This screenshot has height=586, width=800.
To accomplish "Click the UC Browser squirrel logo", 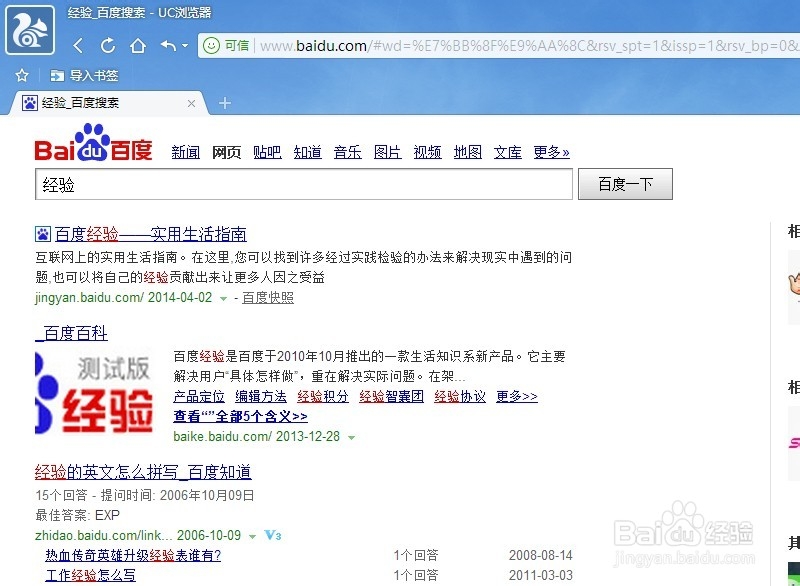I will pyautogui.click(x=30, y=30).
